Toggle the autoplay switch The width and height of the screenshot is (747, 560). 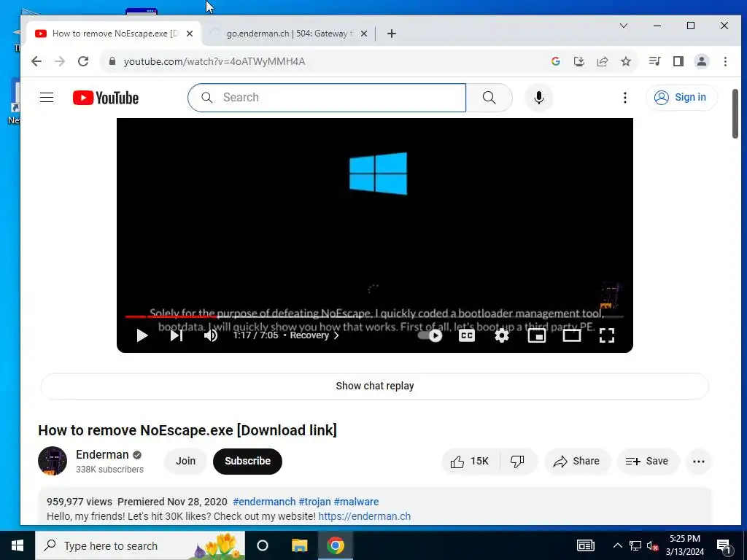tap(430, 335)
